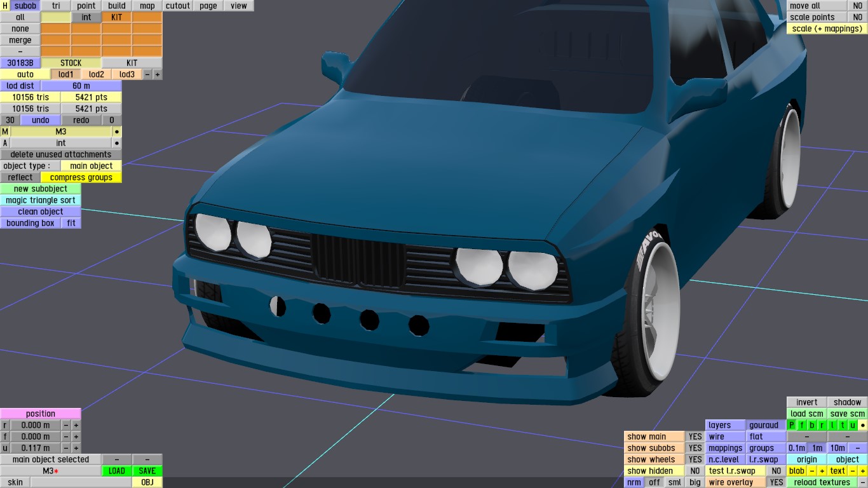The width and height of the screenshot is (868, 488).
Task: Select the lod1 level of detail
Action: coord(66,74)
